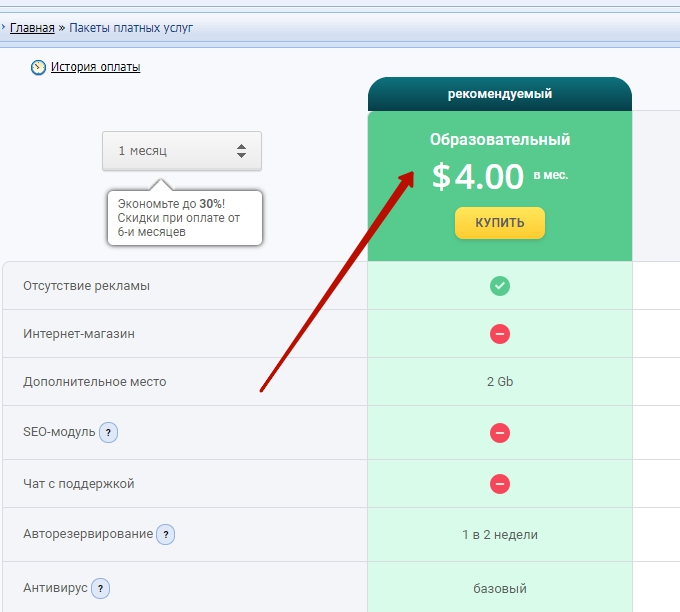Click the Авторезервирование row label
The width and height of the screenshot is (680, 612).
tap(88, 534)
